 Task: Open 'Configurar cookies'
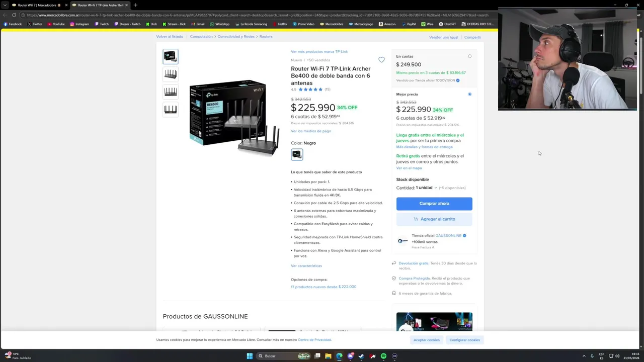click(x=464, y=340)
